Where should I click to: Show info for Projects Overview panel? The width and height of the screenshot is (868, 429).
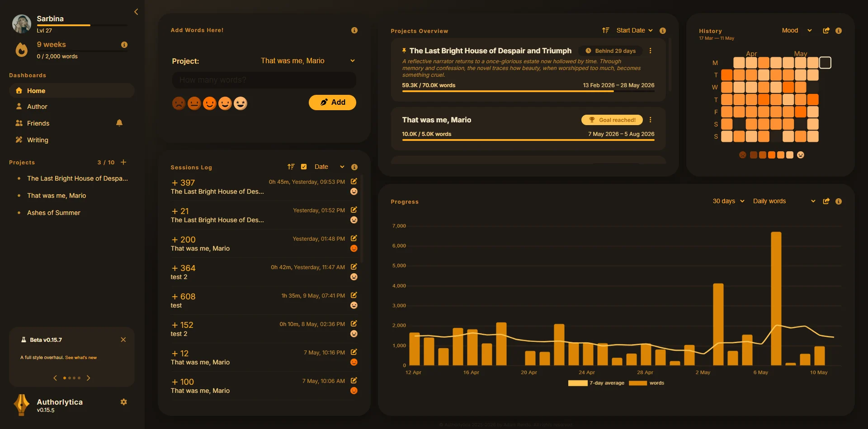(663, 31)
